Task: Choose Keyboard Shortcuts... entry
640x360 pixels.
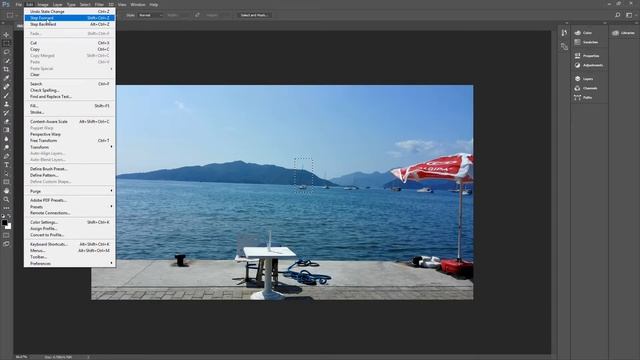Action: coord(70,244)
